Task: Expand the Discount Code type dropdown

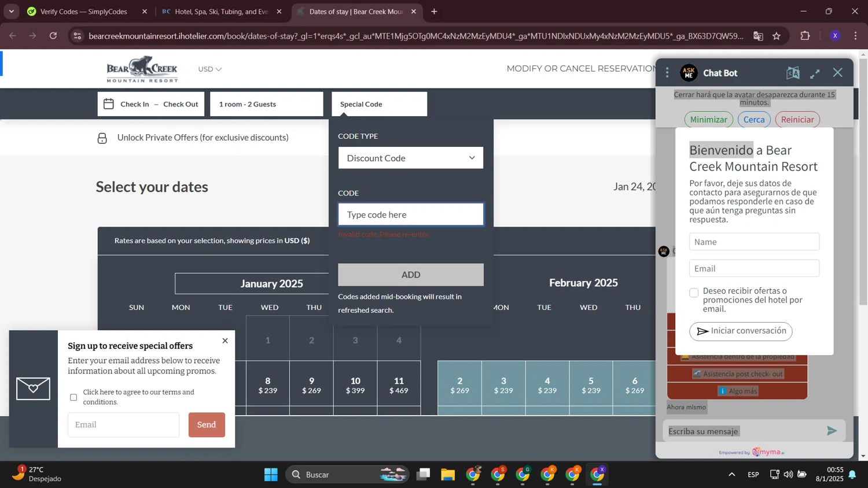Action: tap(411, 158)
